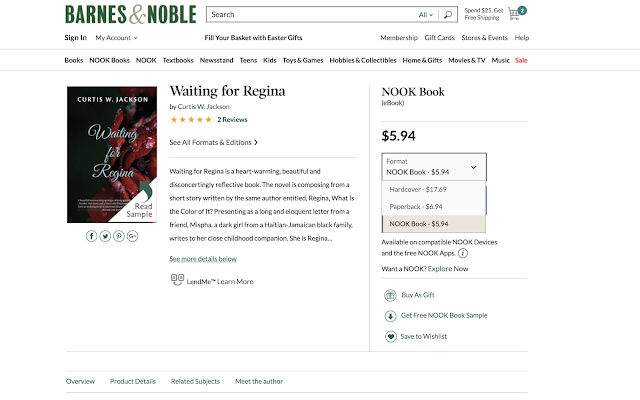Click the NOOK Apps info icon
The image size is (640, 400).
(x=463, y=253)
